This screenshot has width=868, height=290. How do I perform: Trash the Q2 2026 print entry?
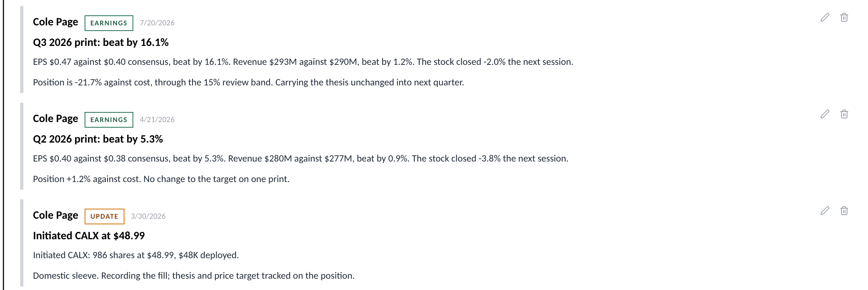pyautogui.click(x=844, y=114)
